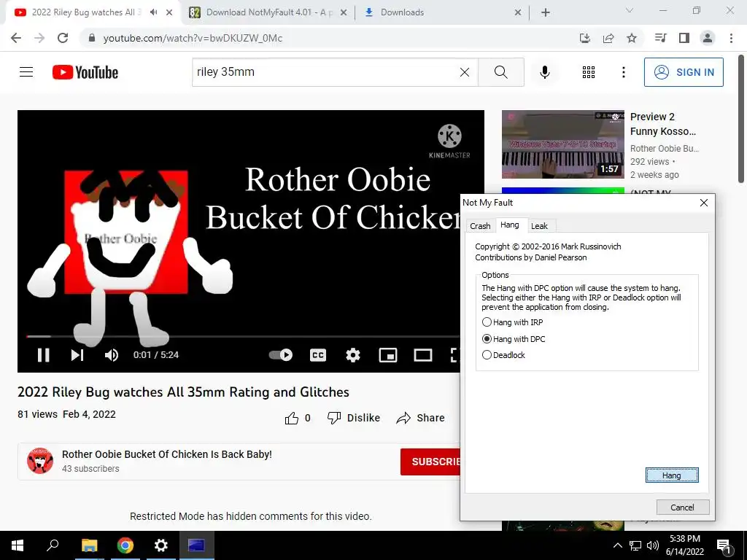This screenshot has height=560, width=747.
Task: Open Chrome profile avatar
Action: pyautogui.click(x=708, y=38)
